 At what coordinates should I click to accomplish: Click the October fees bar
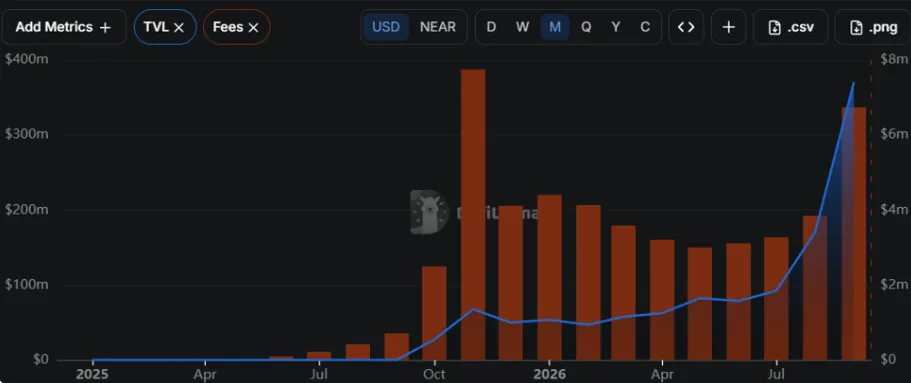click(x=434, y=313)
